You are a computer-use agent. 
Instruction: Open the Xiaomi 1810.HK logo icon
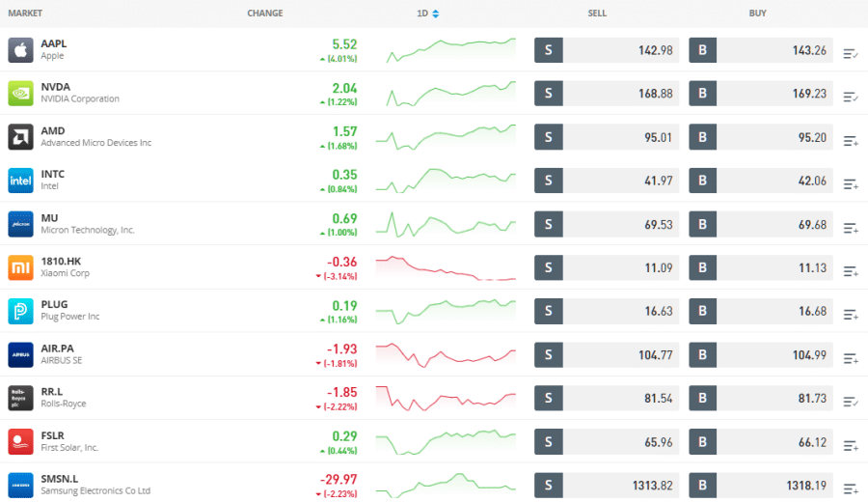point(20,267)
